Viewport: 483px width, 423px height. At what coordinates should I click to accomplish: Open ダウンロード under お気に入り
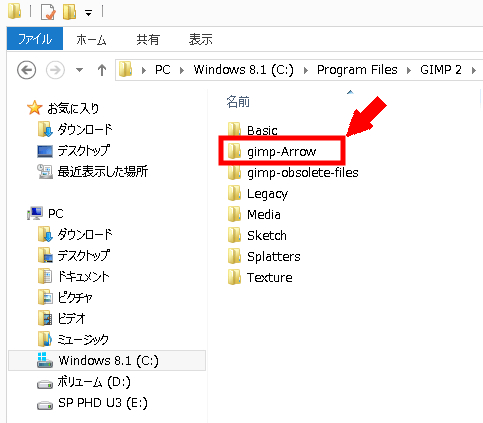coord(85,129)
